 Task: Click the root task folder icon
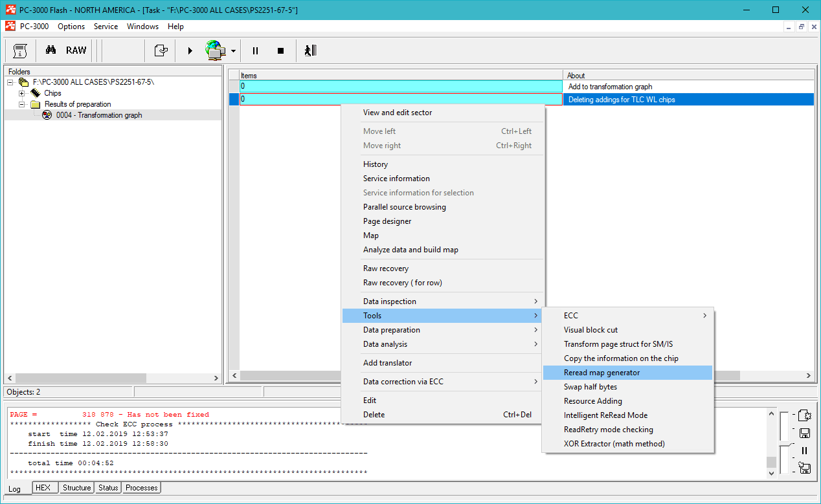click(x=24, y=82)
